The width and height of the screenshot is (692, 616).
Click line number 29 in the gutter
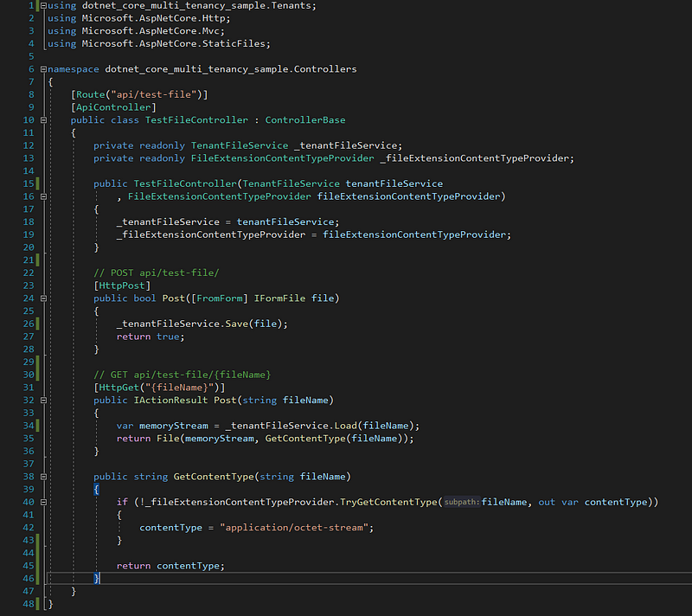coord(29,362)
